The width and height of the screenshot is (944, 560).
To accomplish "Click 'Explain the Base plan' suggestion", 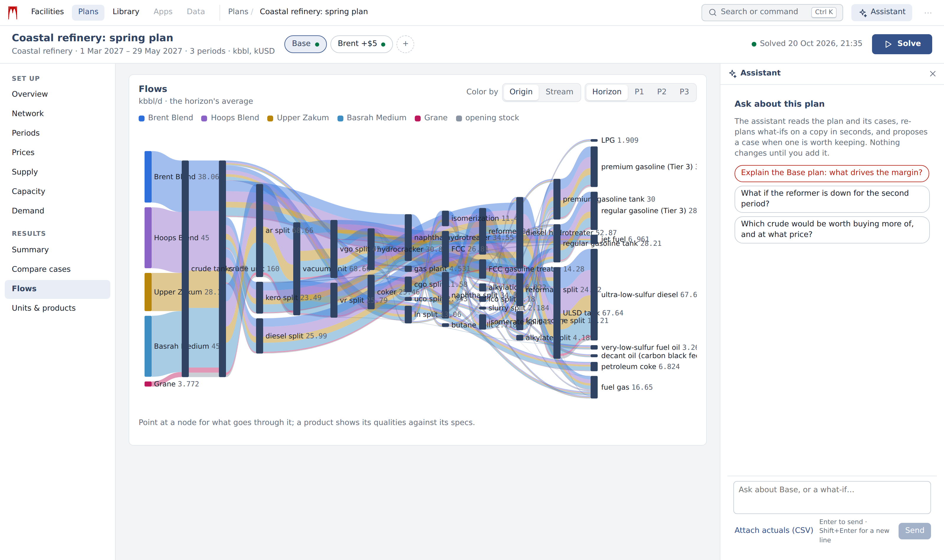I will [832, 173].
